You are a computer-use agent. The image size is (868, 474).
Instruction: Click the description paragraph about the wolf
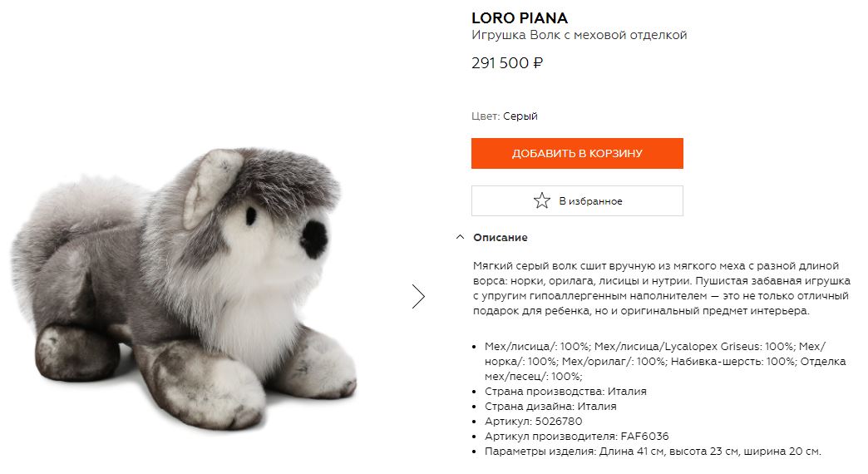(x=661, y=288)
